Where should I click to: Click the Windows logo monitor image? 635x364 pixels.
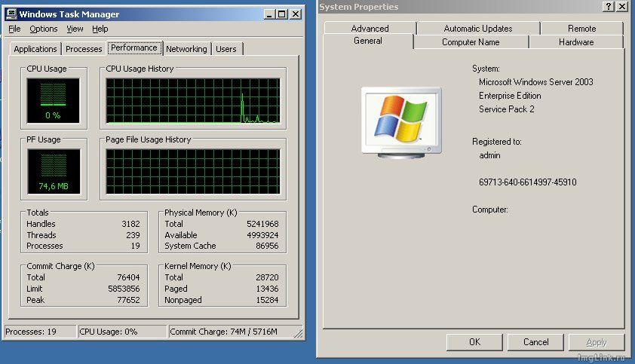point(401,122)
